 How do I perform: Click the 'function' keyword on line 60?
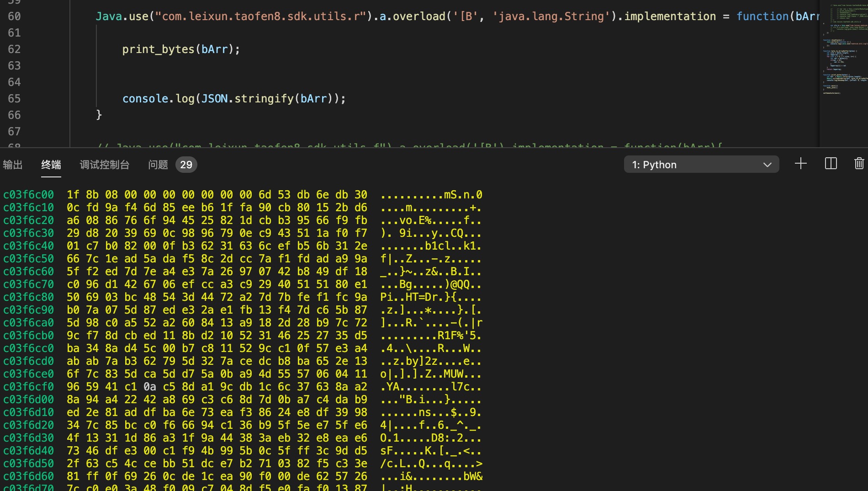click(x=762, y=16)
